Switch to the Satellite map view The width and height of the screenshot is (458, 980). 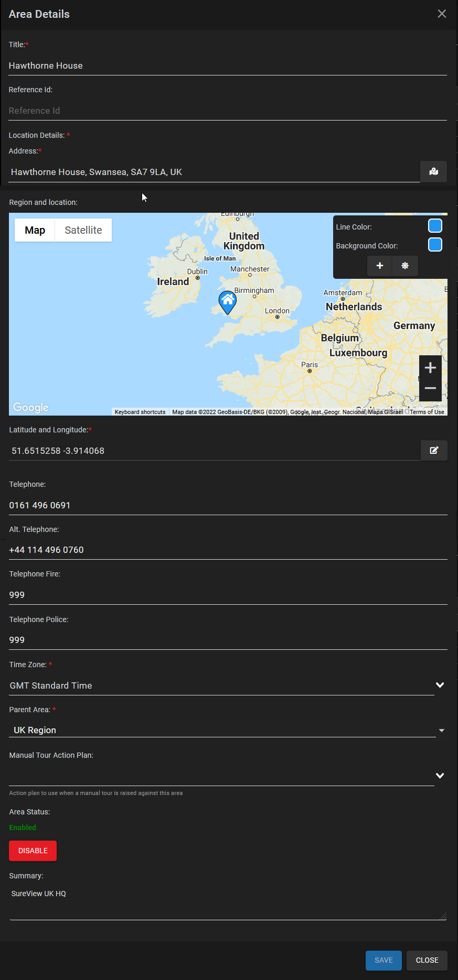83,230
